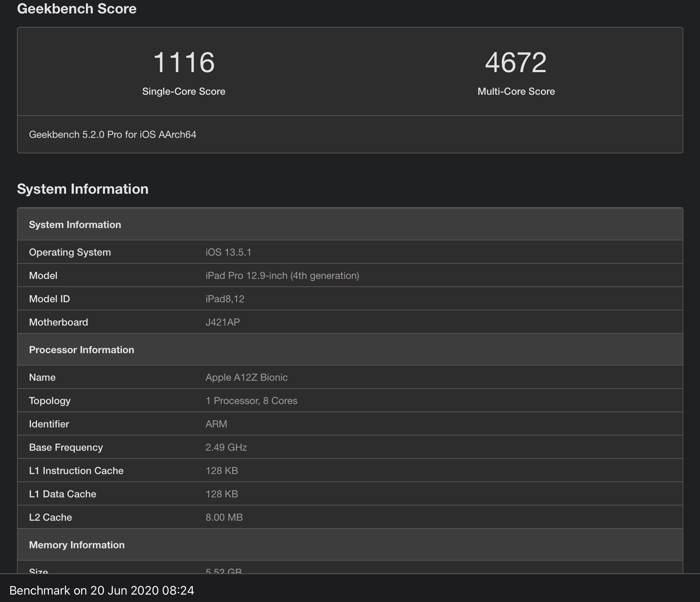The height and width of the screenshot is (602, 700).
Task: Click the J421AP motherboard value
Action: click(223, 322)
